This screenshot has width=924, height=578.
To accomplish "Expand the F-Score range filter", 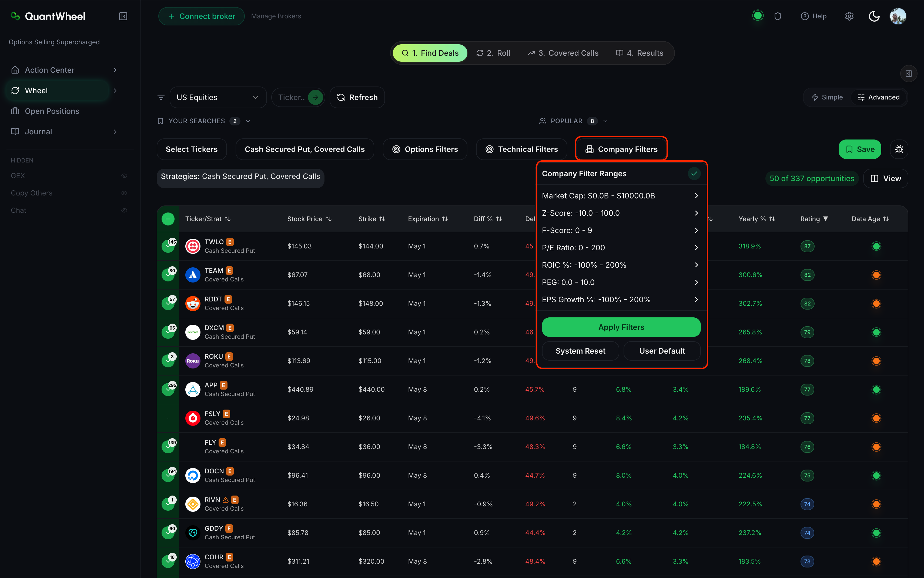I will tap(621, 230).
